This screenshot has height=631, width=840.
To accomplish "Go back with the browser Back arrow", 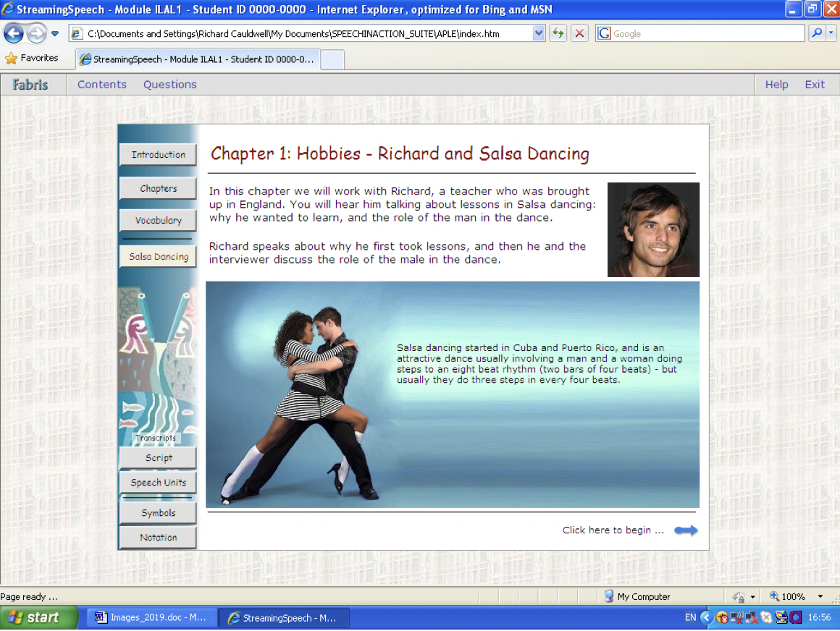I will coord(14,33).
